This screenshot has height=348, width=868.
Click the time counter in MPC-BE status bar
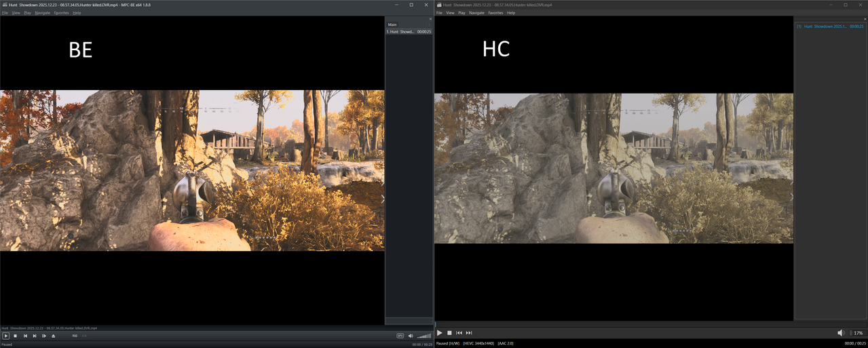click(x=422, y=345)
